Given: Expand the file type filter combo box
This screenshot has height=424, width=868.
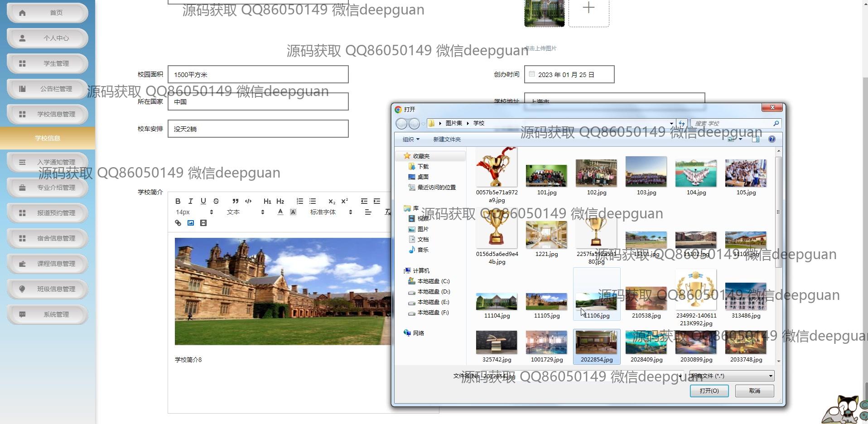Looking at the screenshot, I should (732, 376).
